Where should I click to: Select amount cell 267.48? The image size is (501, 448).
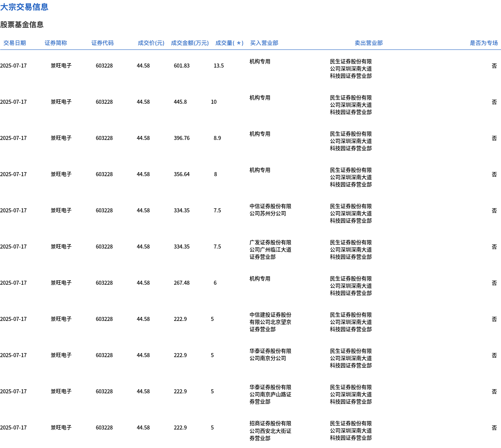(x=181, y=283)
